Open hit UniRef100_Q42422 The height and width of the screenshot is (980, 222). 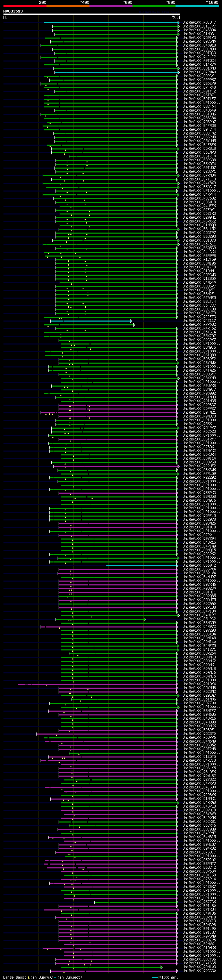click(199, 57)
